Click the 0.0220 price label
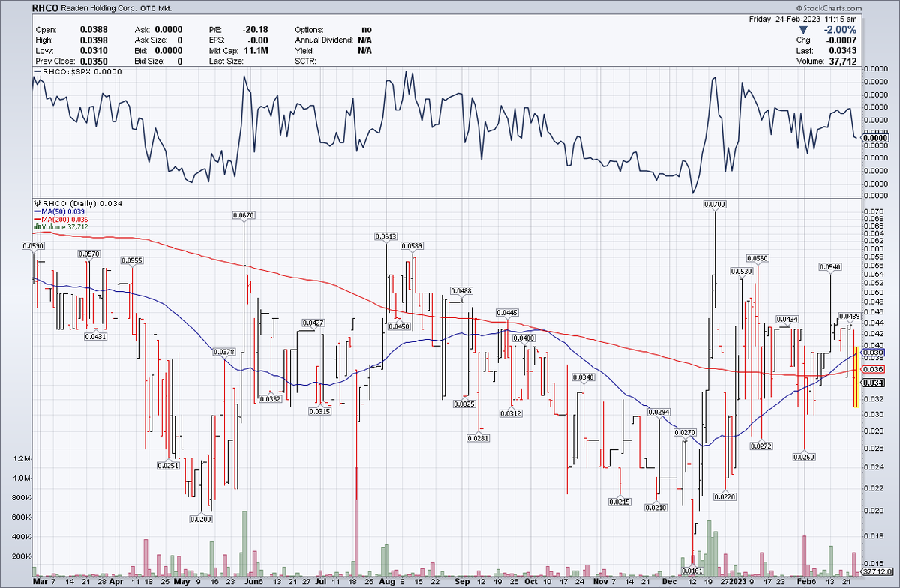Screen dimensions: 900x588 click(x=724, y=497)
